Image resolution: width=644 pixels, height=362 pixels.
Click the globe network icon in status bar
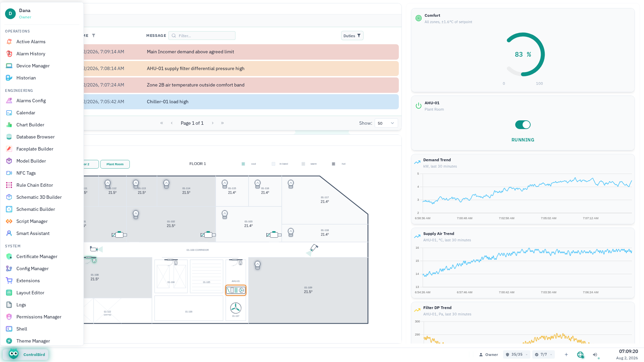click(x=580, y=355)
